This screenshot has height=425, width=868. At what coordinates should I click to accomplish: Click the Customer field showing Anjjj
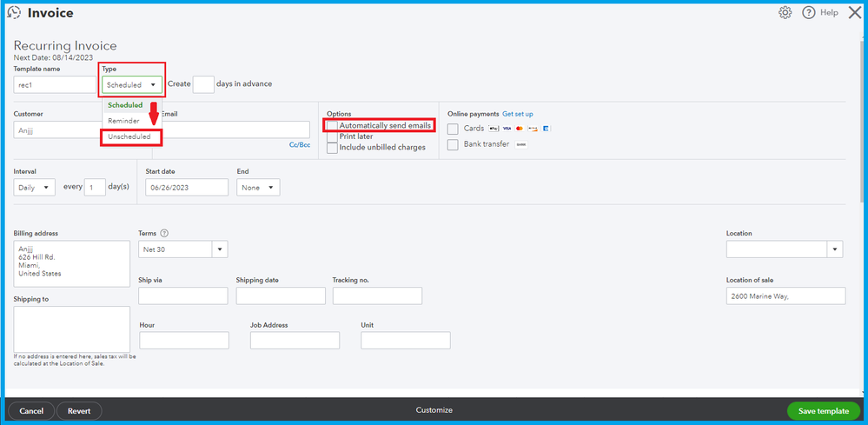pyautogui.click(x=57, y=130)
